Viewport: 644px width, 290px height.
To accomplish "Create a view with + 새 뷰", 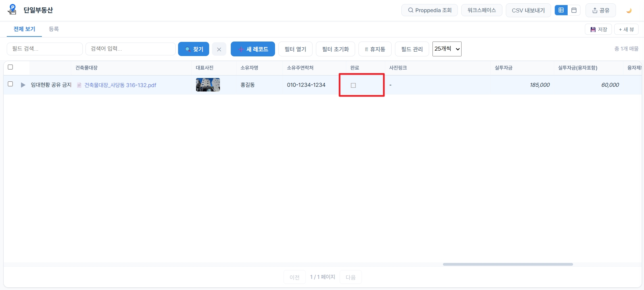I will (x=626, y=29).
